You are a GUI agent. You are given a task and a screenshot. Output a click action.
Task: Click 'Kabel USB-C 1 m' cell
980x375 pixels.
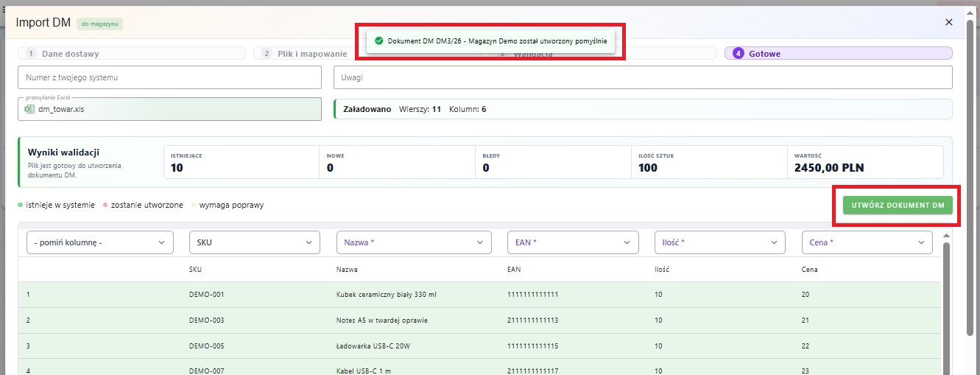[x=364, y=371]
